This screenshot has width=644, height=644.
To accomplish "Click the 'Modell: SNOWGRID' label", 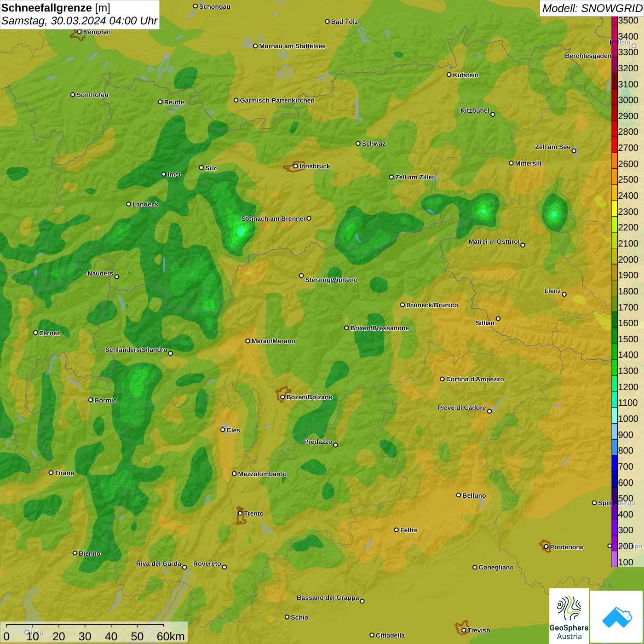I will coord(592,8).
